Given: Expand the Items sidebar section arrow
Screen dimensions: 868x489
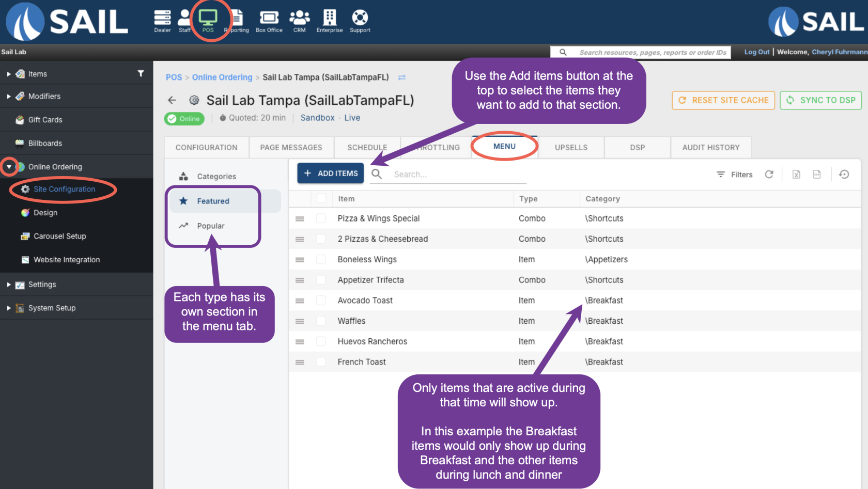Looking at the screenshot, I should click(x=9, y=74).
